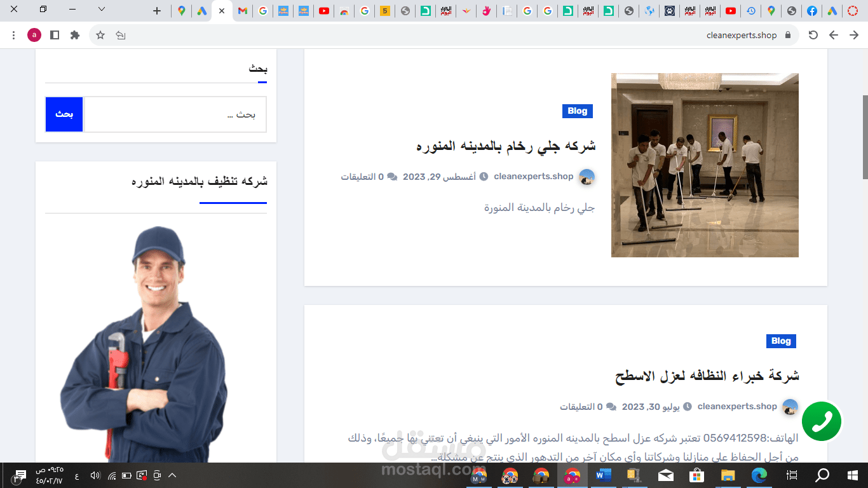Open the notification center icon
This screenshot has width=868, height=488.
pos(19,475)
